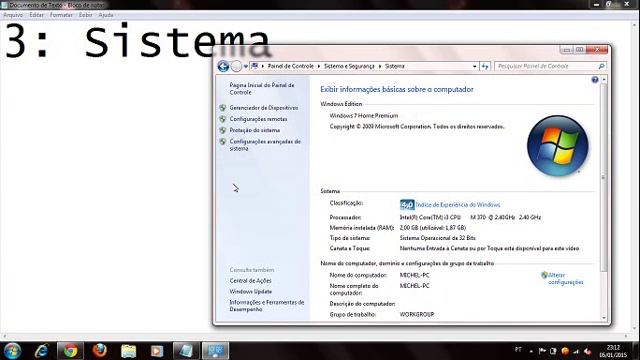Click the scroll up arrow in System window
Screen dimensions: 640x360
[604, 79]
